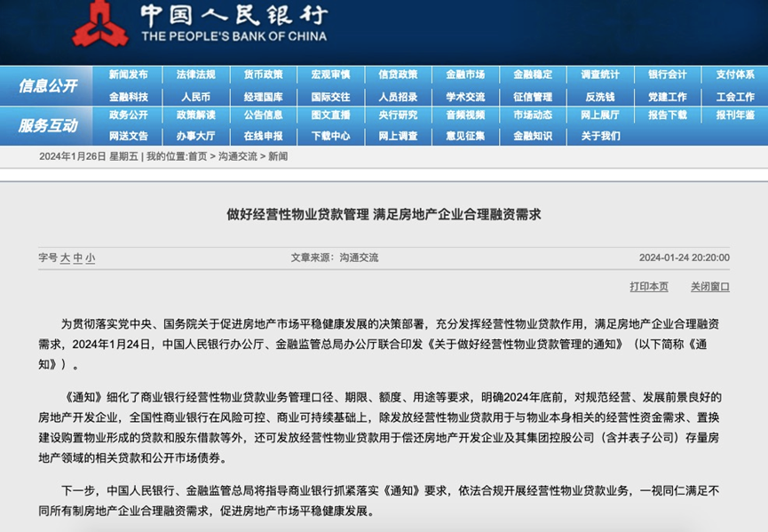This screenshot has width=768, height=532.
Task: Open 信贷政策 in the navigation bar
Action: [x=398, y=75]
